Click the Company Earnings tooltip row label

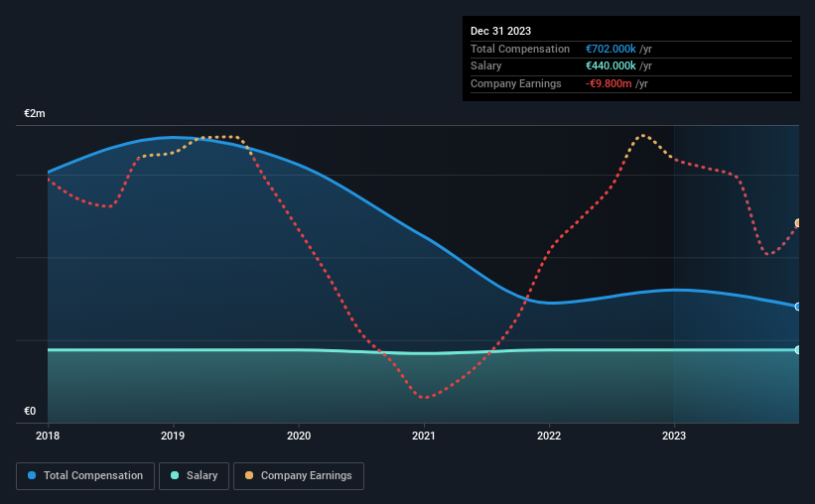(x=515, y=83)
